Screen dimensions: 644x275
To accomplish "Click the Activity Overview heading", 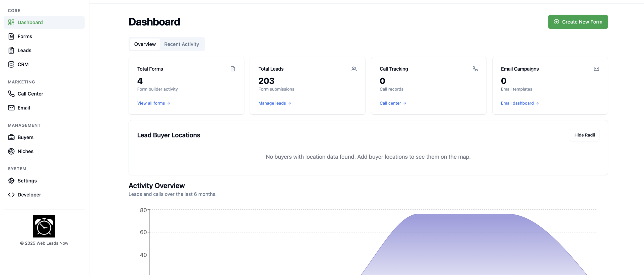I will 156,186.
